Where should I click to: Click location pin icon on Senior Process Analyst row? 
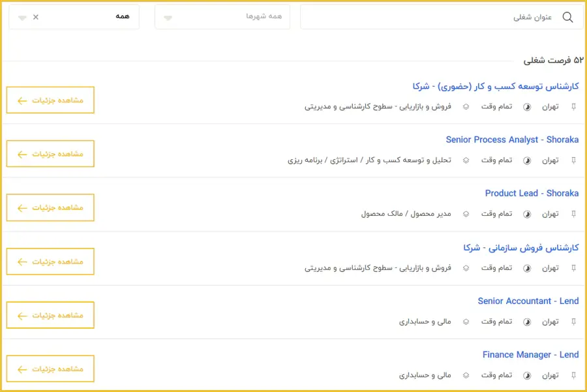tap(574, 160)
